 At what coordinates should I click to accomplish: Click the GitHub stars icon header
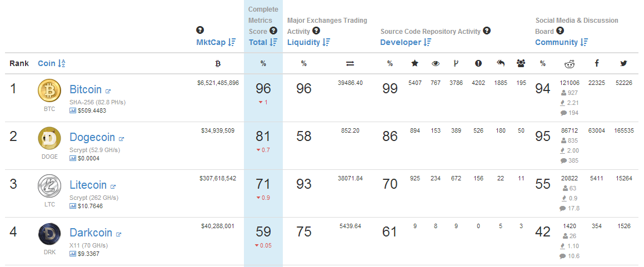[x=415, y=64]
